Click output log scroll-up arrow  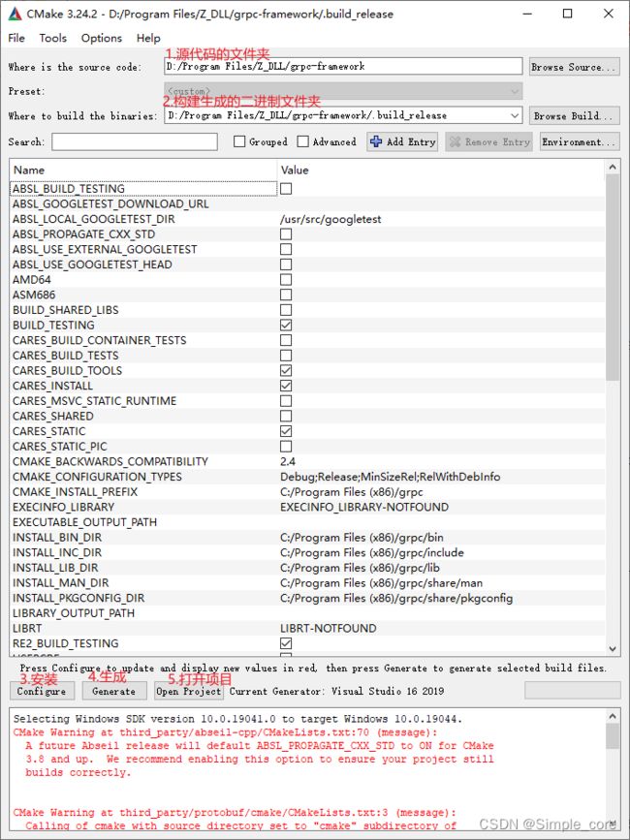[613, 716]
